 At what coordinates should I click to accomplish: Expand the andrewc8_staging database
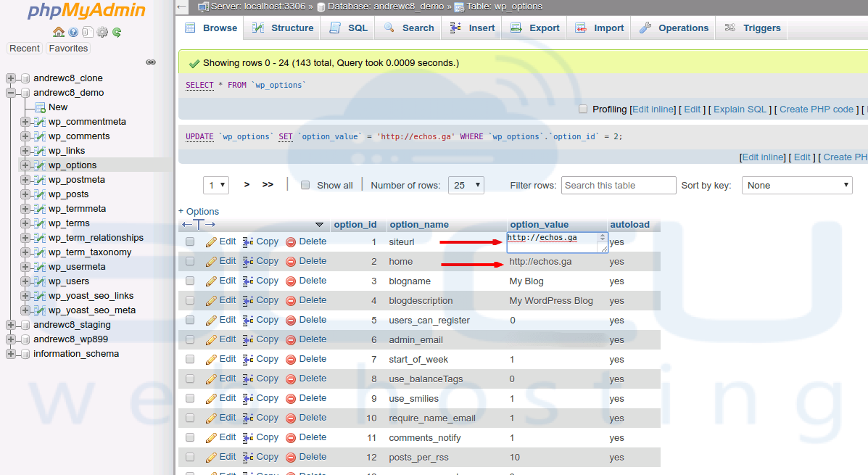[x=11, y=325]
